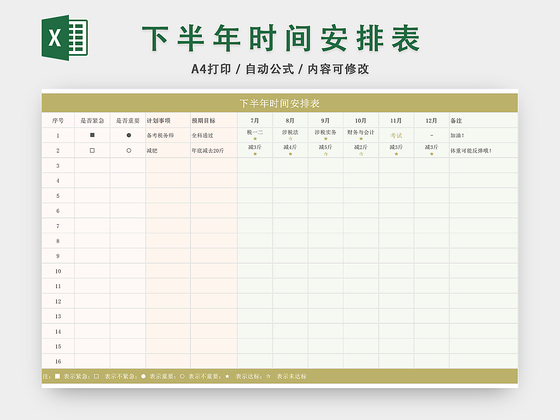Image resolution: width=560 pixels, height=420 pixels.
Task: Select the 10月 column header
Action: [x=361, y=121]
